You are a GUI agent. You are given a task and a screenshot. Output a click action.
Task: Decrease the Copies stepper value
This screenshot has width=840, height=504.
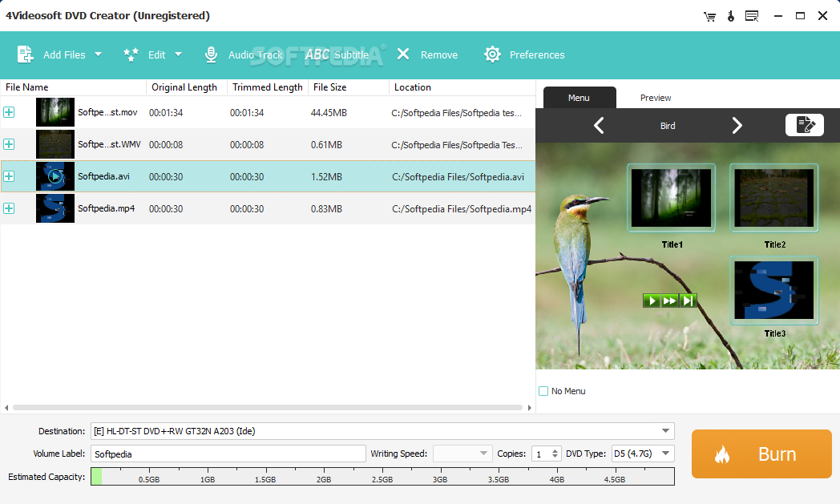pyautogui.click(x=555, y=457)
